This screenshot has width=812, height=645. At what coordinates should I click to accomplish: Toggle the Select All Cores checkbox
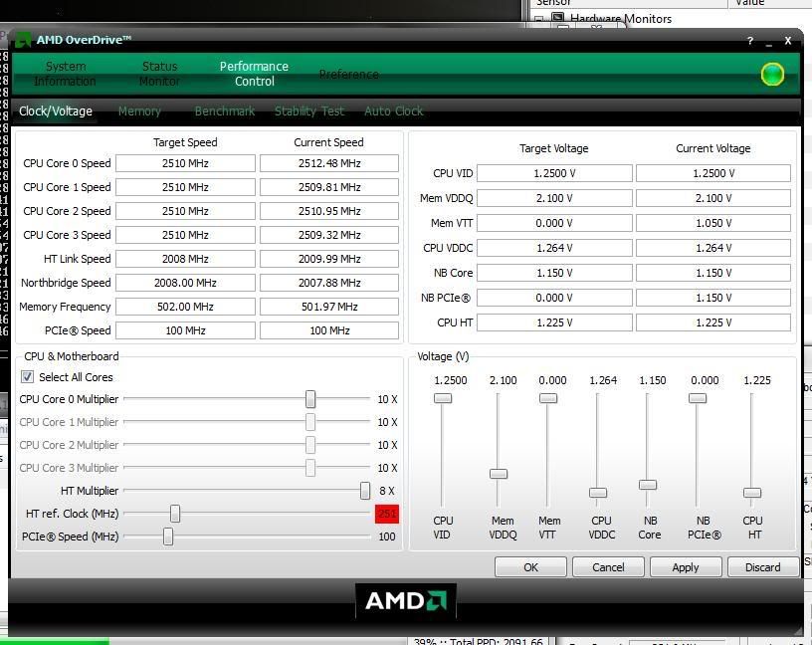point(27,376)
